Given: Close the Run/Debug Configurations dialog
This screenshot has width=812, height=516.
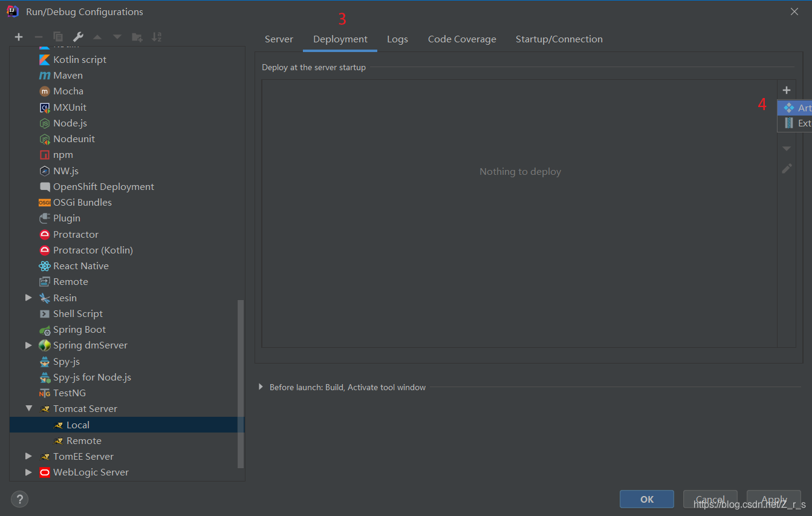Looking at the screenshot, I should pos(794,11).
